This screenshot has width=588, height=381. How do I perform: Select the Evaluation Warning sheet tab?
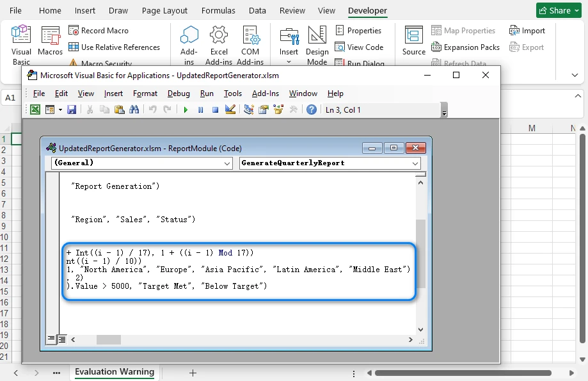pos(114,371)
